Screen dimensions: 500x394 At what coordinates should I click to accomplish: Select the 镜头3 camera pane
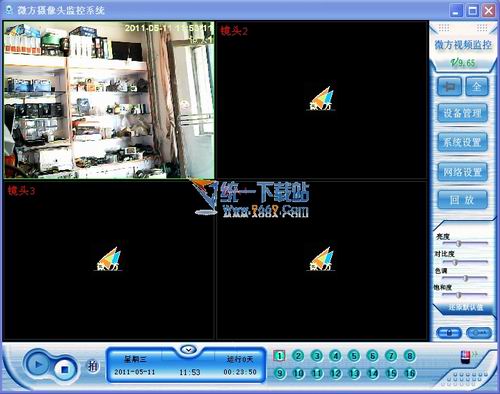(x=109, y=261)
